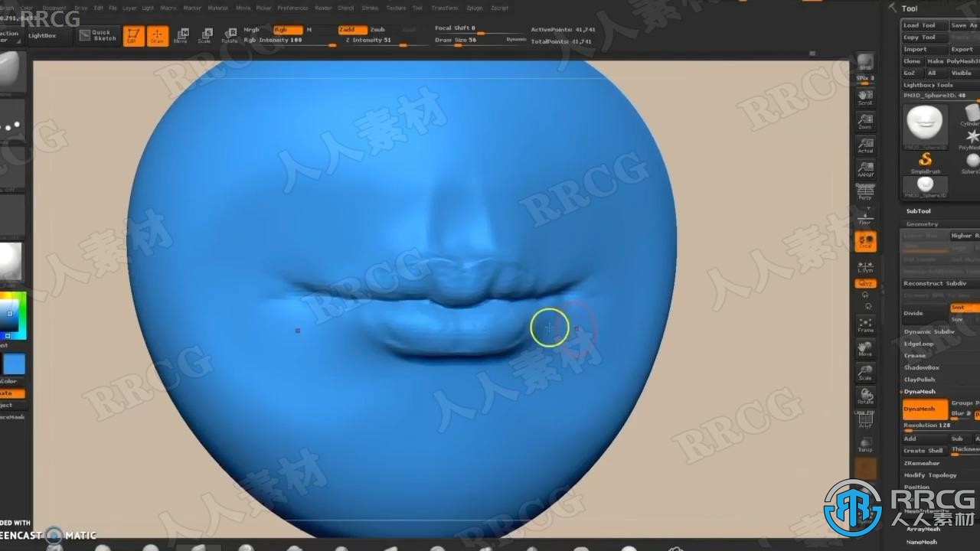
Task: Click Reconstruct Subdiv button
Action: pyautogui.click(x=940, y=283)
